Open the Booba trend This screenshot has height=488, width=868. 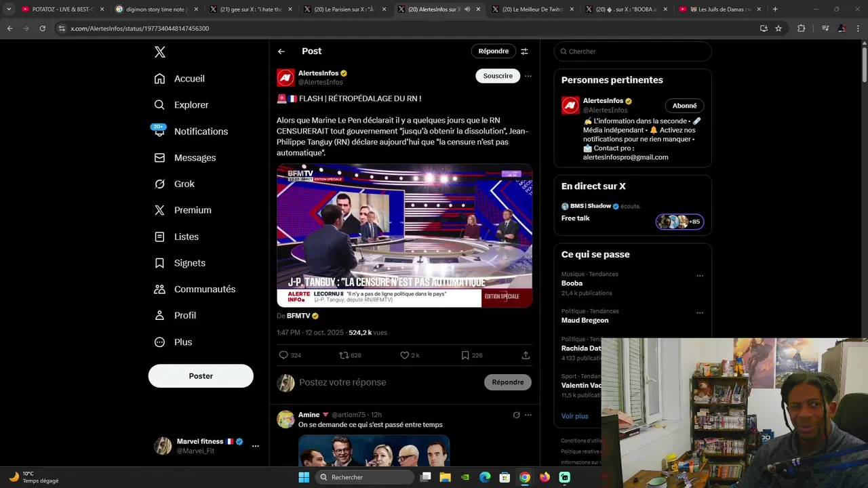(x=572, y=283)
